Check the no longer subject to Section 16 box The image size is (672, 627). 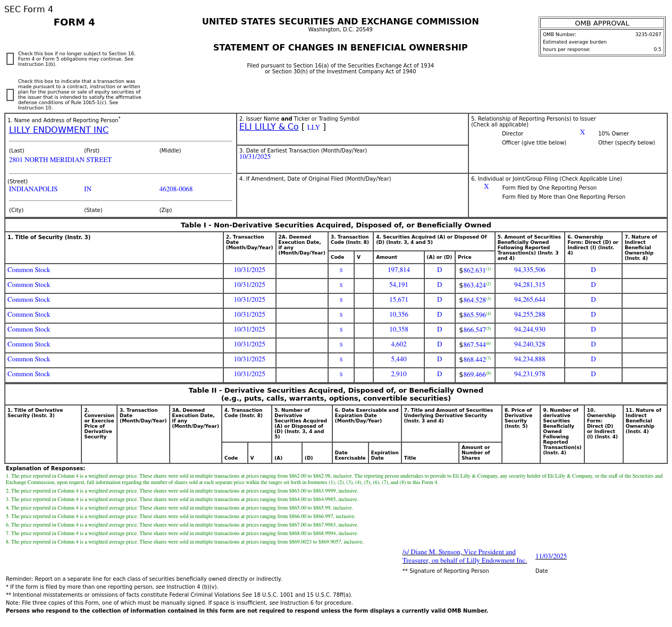[10, 59]
